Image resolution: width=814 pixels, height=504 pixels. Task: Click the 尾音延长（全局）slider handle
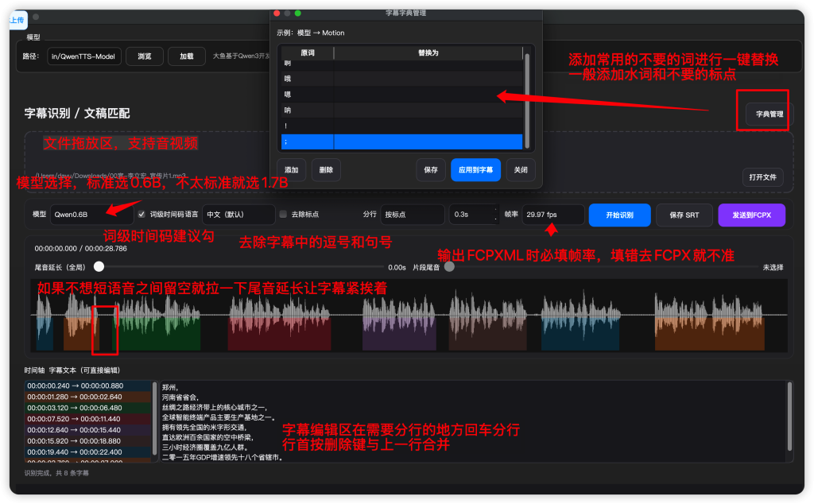[99, 267]
